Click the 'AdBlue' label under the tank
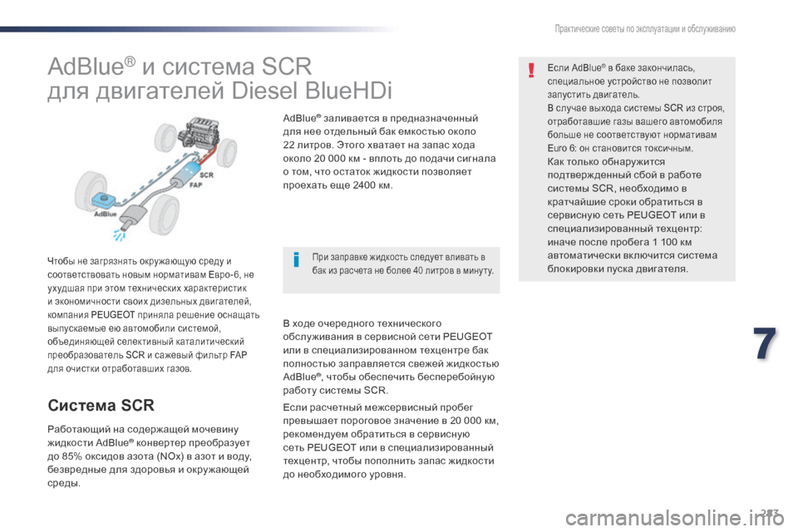 [106, 214]
